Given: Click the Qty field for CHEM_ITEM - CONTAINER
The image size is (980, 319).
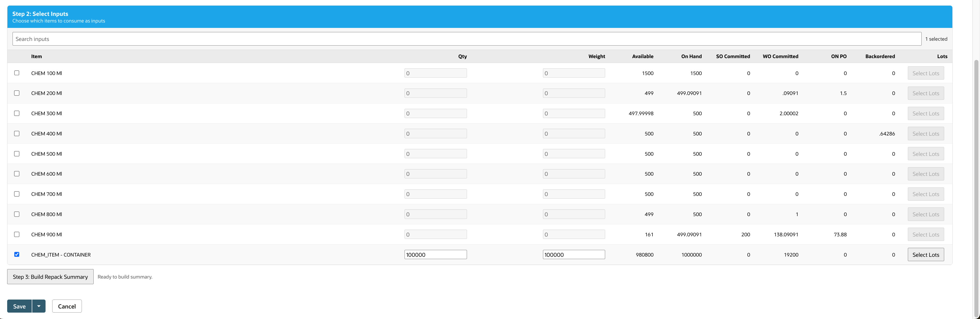Looking at the screenshot, I should coord(435,254).
